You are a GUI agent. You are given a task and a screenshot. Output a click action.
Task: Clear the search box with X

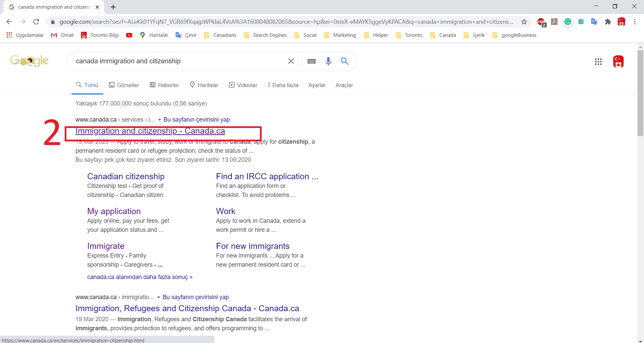point(291,61)
